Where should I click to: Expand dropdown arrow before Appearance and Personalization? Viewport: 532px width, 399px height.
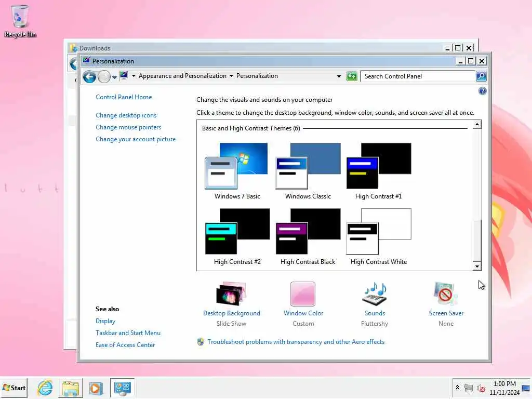(x=134, y=76)
